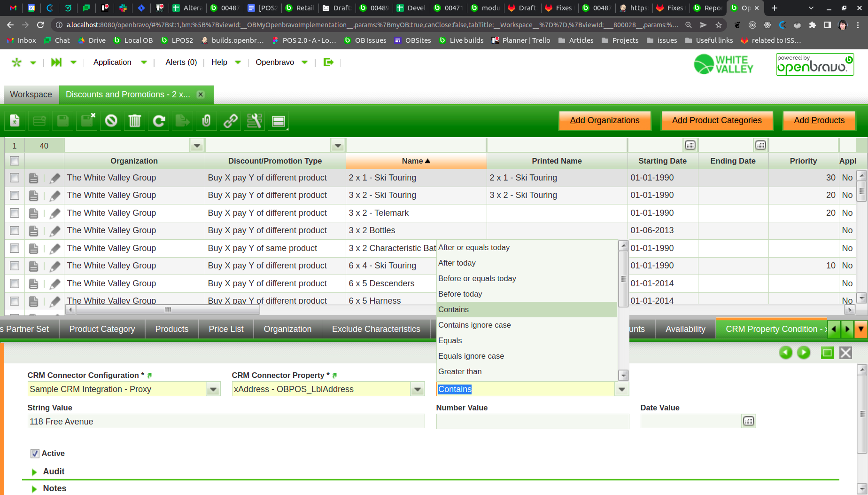Click the undo changes toolbar icon
The width and height of the screenshot is (868, 495).
(111, 121)
